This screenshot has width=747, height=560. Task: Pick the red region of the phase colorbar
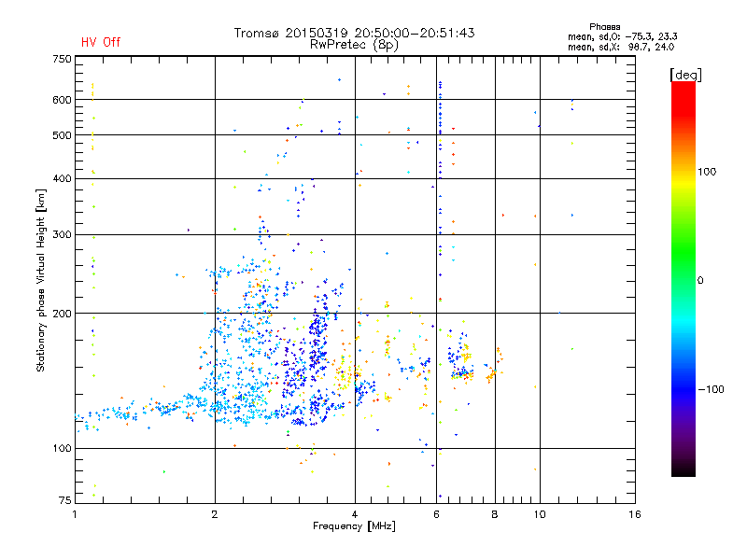[684, 100]
